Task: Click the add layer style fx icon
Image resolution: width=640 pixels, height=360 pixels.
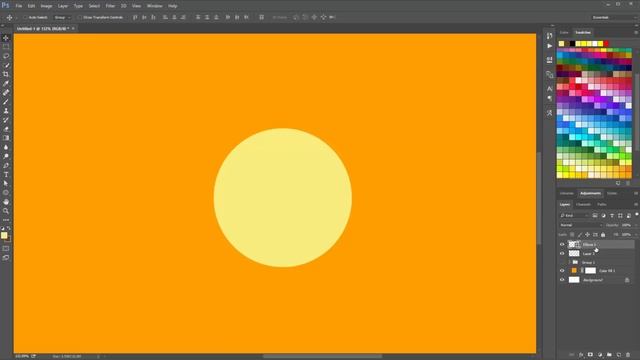Action: coord(581,355)
